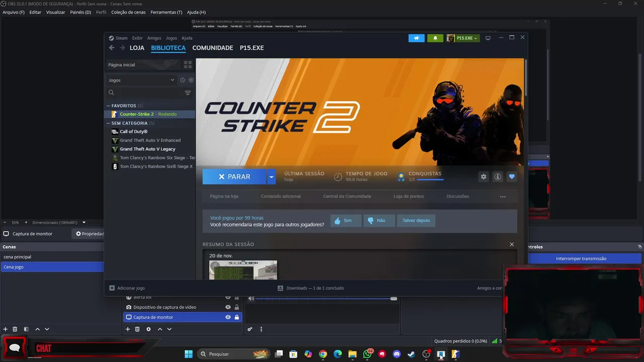This screenshot has height=362, width=644.
Task: Open the Loja de pontos link
Action: tap(409, 197)
